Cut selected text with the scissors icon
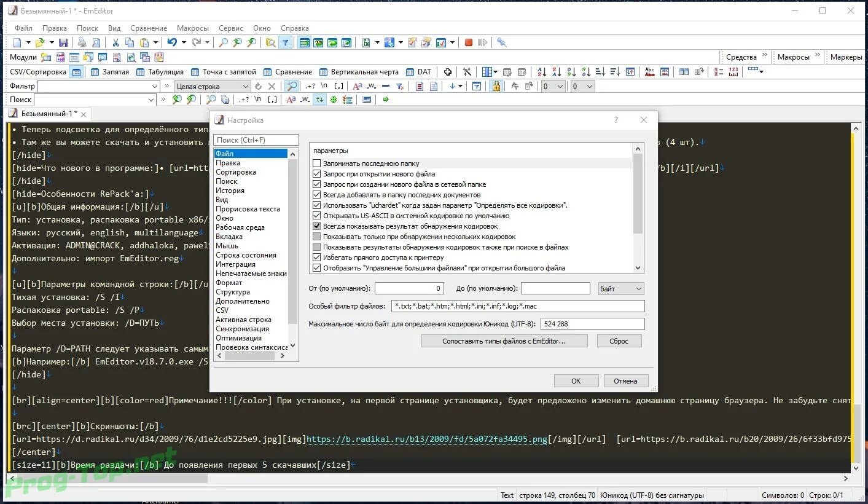This screenshot has width=868, height=504. [x=115, y=42]
